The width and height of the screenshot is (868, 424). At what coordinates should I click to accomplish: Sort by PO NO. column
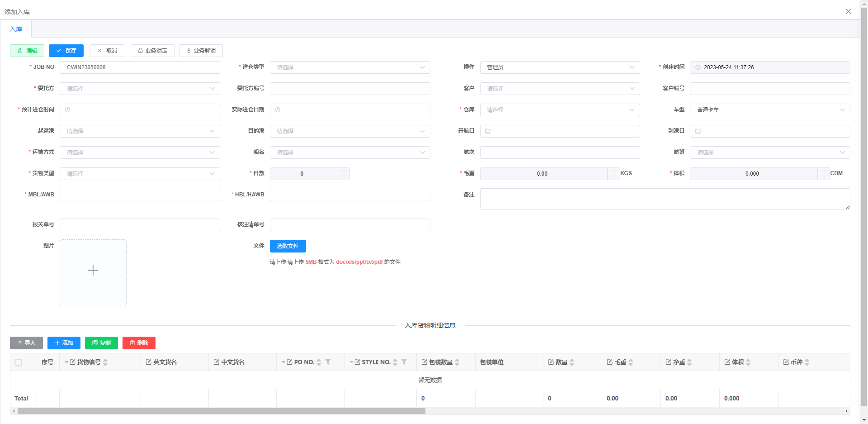(x=319, y=362)
